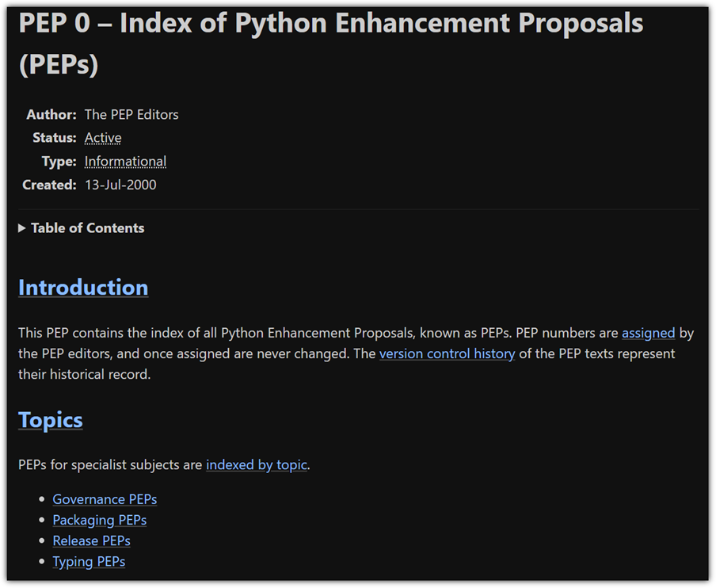716x588 pixels.
Task: Click the 'Type:' field label
Action: 59,162
